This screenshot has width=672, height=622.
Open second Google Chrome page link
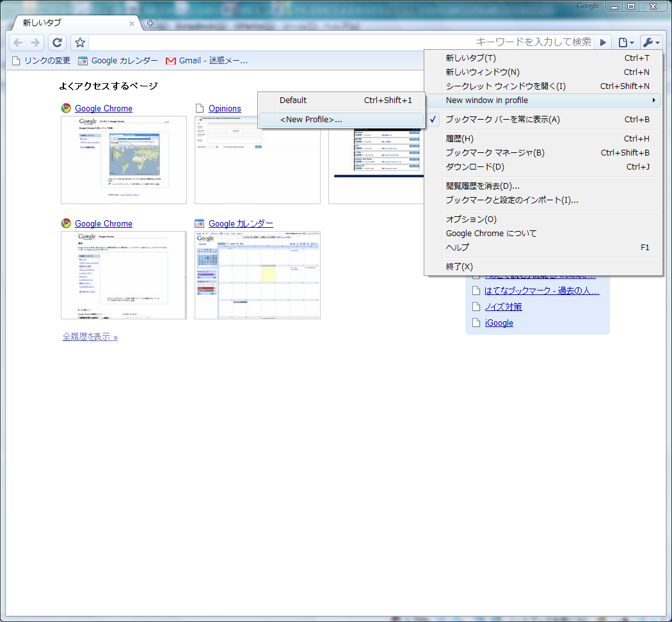[x=104, y=223]
